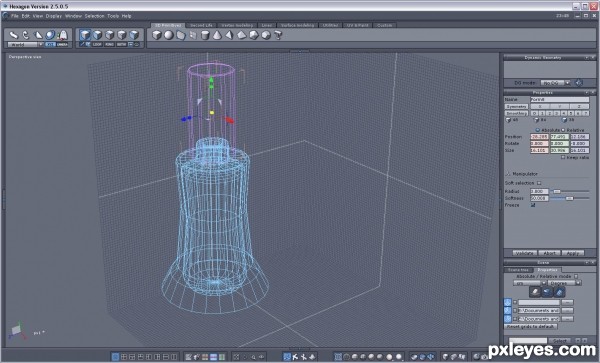Set smoothing level to 7

586,113
